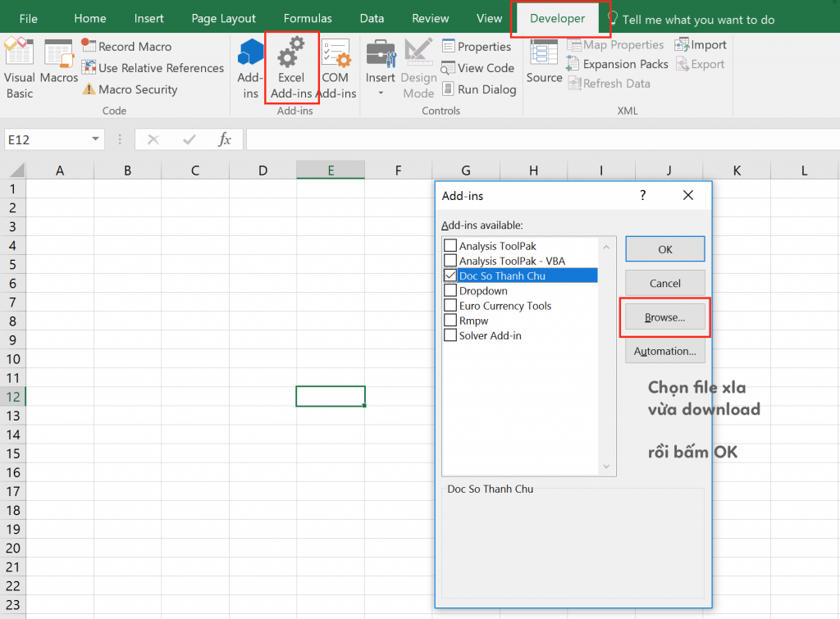The height and width of the screenshot is (619, 840).
Task: Close the Add-ins dialog
Action: pos(688,195)
